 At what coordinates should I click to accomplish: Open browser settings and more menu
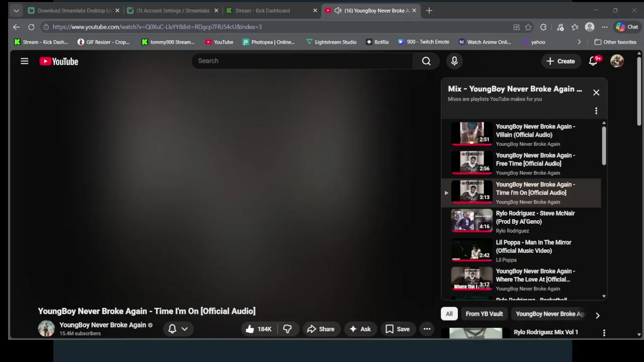[x=605, y=27]
